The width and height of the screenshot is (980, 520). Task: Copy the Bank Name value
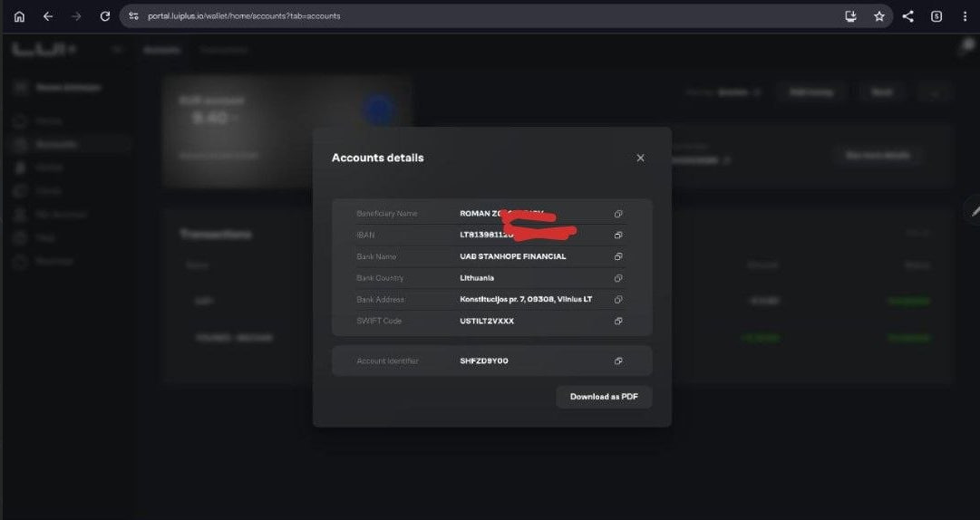point(618,256)
